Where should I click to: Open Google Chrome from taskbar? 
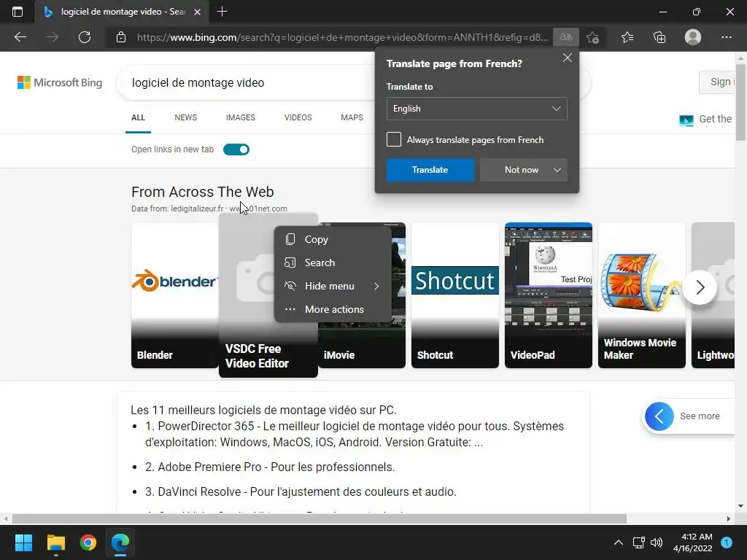point(88,542)
